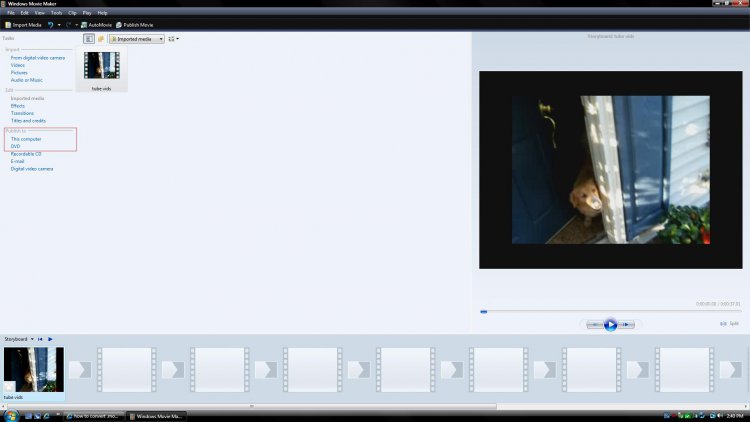Open the Tools menu
Image resolution: width=750 pixels, height=422 pixels.
[56, 13]
